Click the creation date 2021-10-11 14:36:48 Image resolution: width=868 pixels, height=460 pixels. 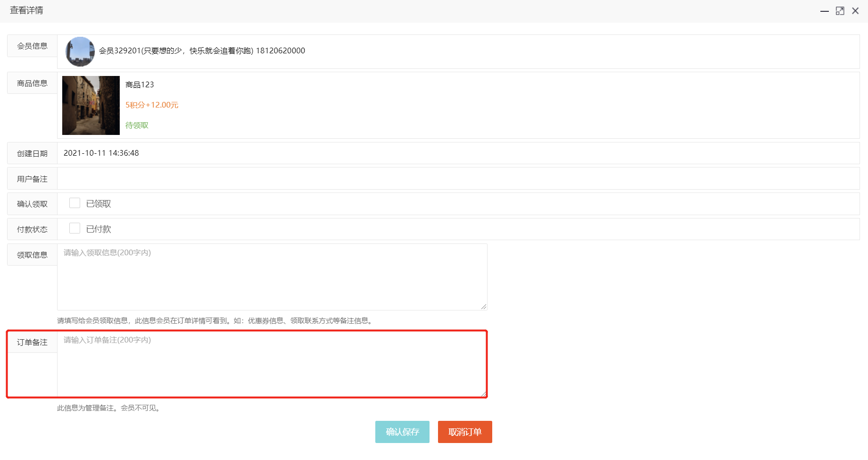101,153
